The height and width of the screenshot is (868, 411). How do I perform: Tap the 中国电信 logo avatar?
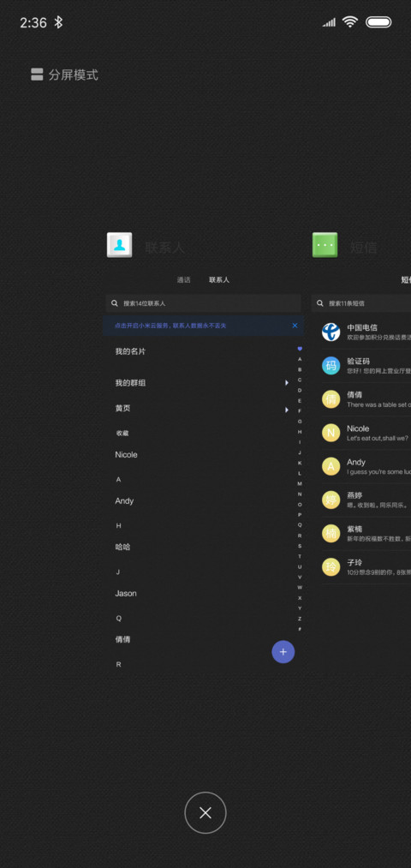pos(331,332)
